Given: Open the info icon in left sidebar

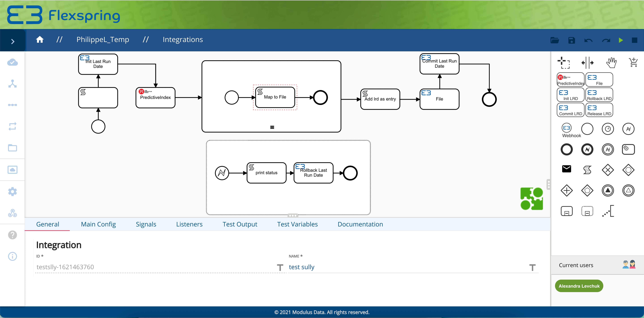Looking at the screenshot, I should coord(13,256).
